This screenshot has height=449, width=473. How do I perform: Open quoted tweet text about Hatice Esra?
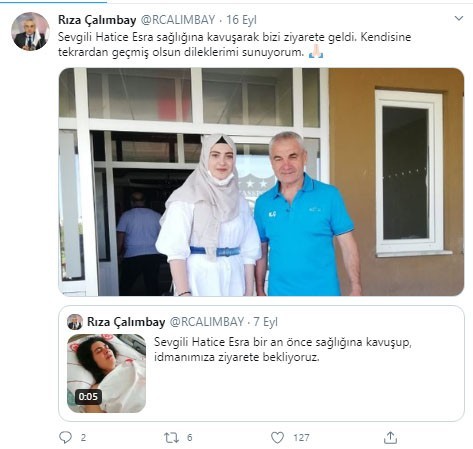[x=283, y=349]
